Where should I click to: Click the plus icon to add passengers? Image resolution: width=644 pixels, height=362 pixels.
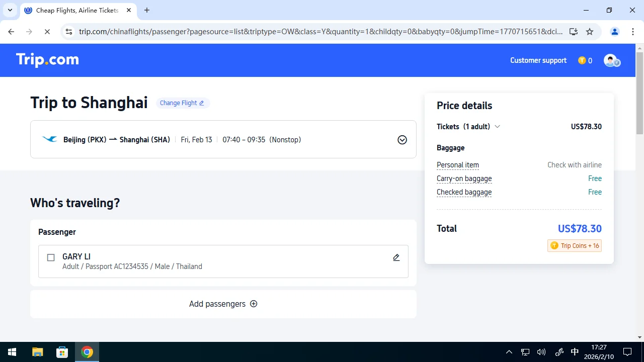click(254, 304)
